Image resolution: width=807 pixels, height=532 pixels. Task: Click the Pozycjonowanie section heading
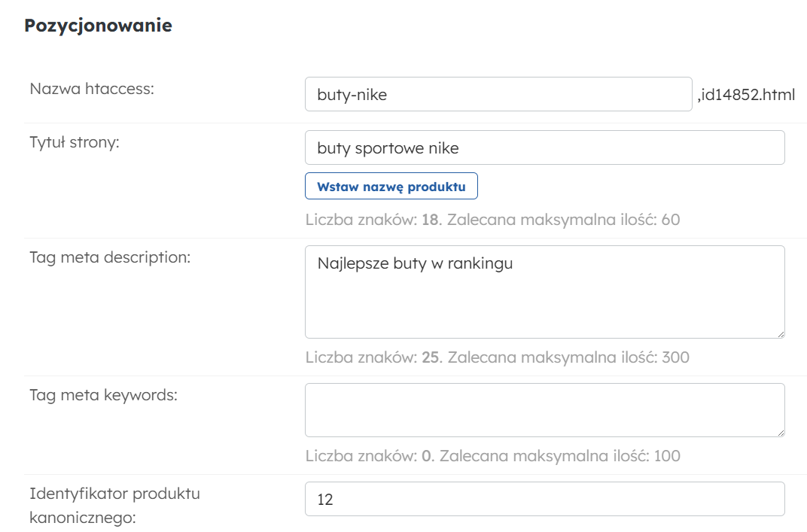[98, 26]
